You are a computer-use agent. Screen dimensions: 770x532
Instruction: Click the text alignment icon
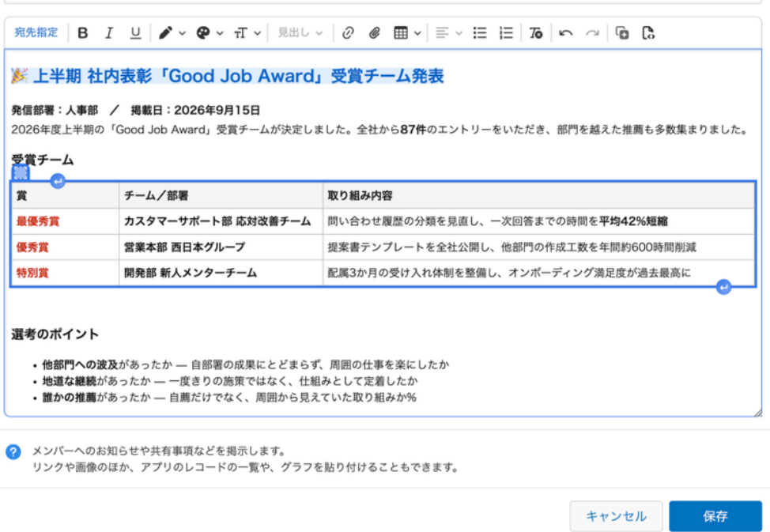coord(442,33)
